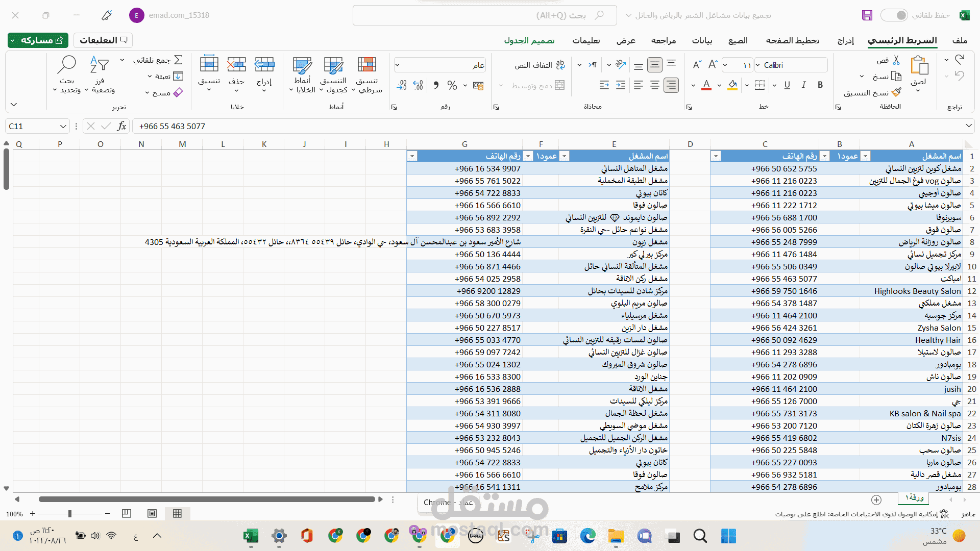The width and height of the screenshot is (980, 551).
Task: Open filter dropdown for column A header
Action: (x=865, y=156)
